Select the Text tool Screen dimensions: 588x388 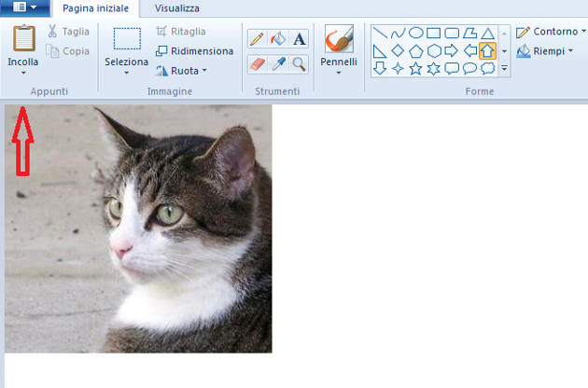[299, 38]
